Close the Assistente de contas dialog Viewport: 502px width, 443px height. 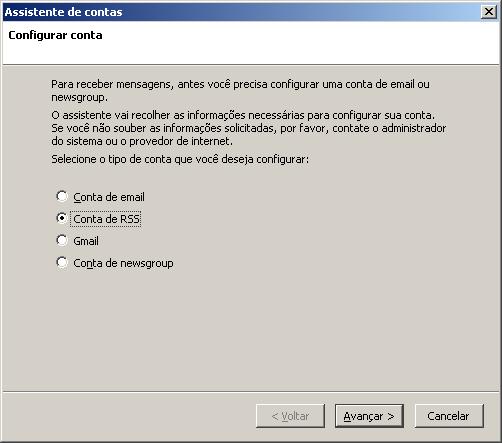tap(489, 12)
